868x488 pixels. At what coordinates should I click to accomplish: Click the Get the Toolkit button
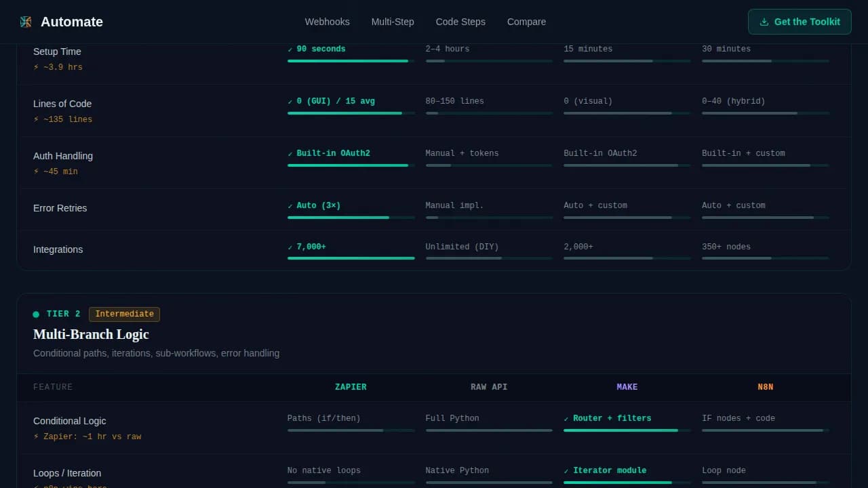800,22
